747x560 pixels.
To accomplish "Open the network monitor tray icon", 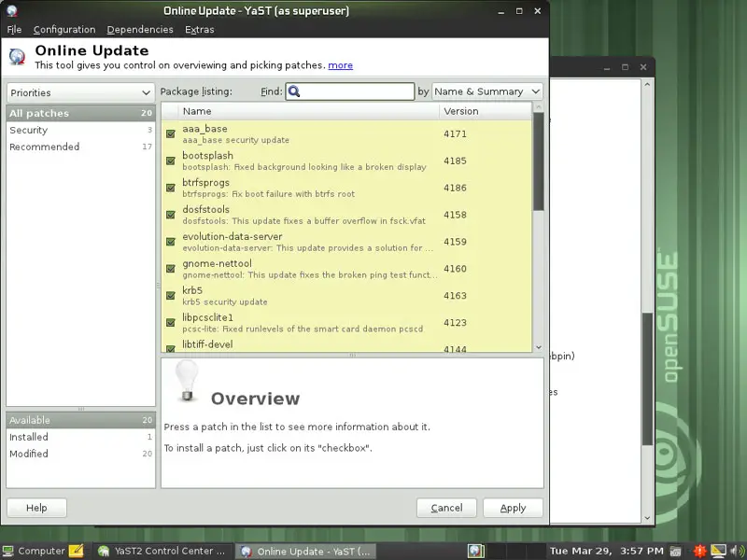I will (718, 551).
